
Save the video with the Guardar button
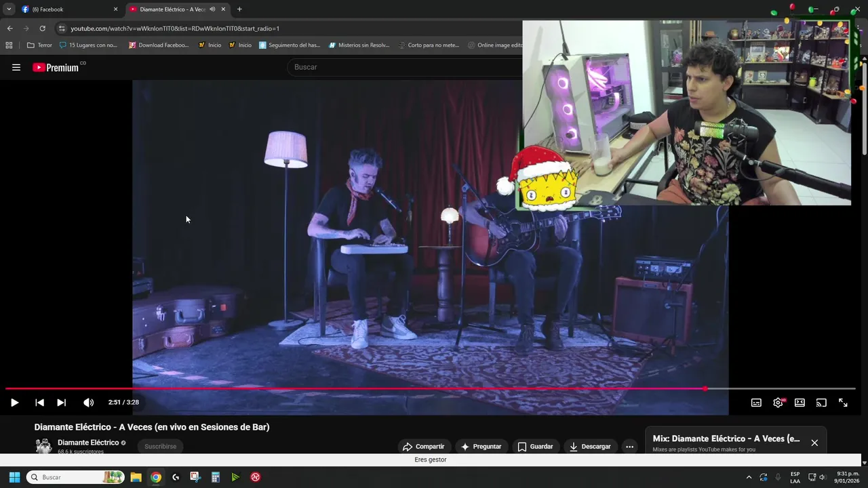[535, 447]
